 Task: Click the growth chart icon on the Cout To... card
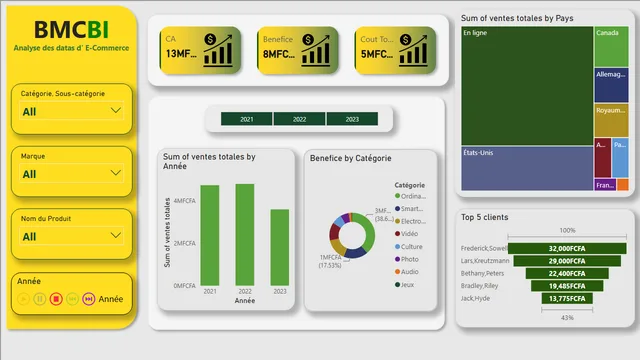pos(413,50)
